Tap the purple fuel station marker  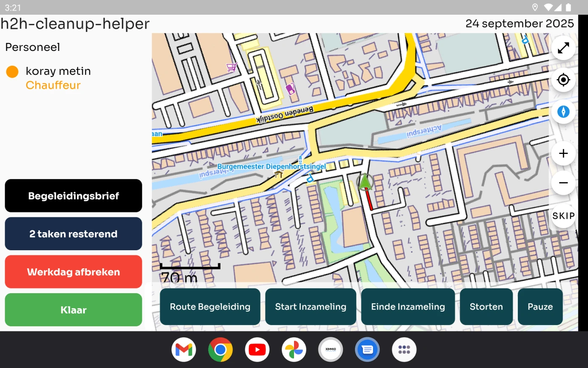pyautogui.click(x=290, y=89)
